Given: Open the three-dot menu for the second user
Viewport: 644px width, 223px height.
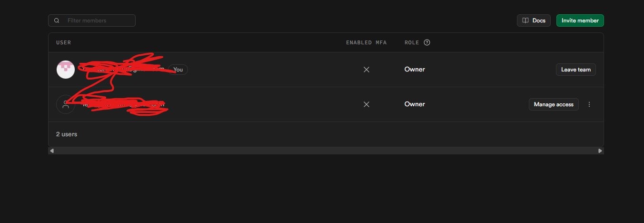Looking at the screenshot, I should (589, 104).
